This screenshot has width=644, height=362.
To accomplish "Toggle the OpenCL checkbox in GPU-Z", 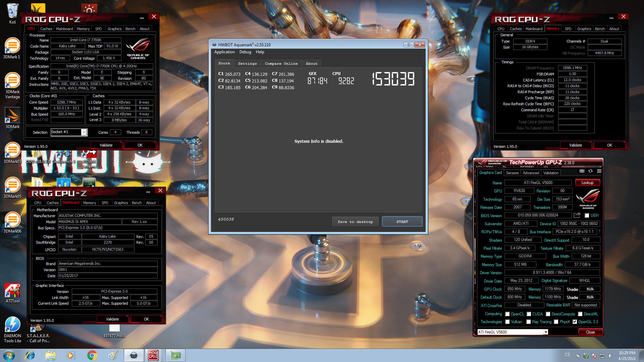I will pos(507,314).
